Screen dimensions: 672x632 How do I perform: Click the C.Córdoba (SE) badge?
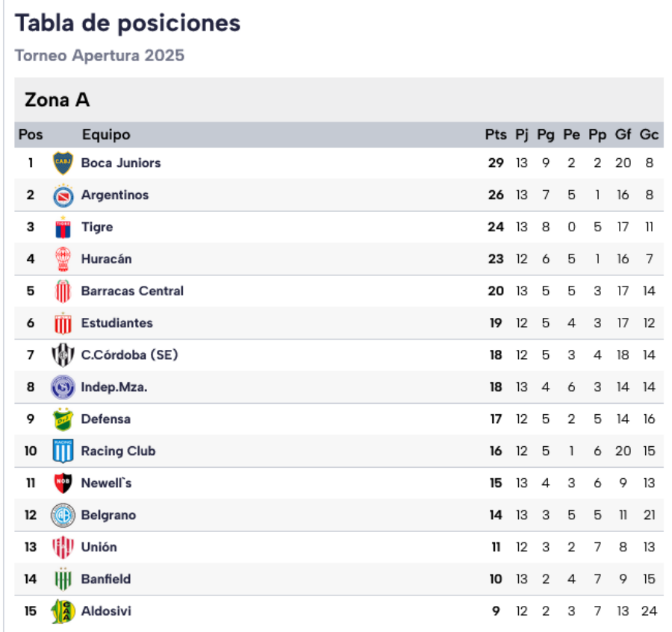pos(63,355)
